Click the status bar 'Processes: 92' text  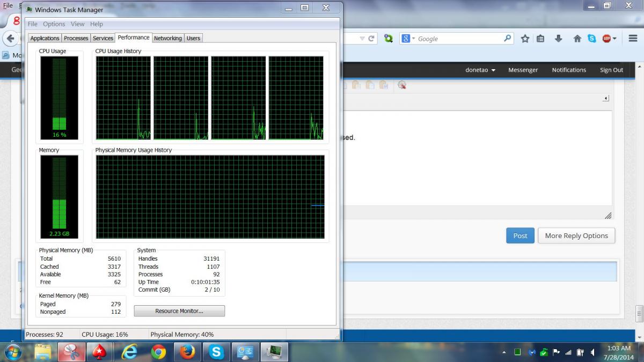pos(45,335)
